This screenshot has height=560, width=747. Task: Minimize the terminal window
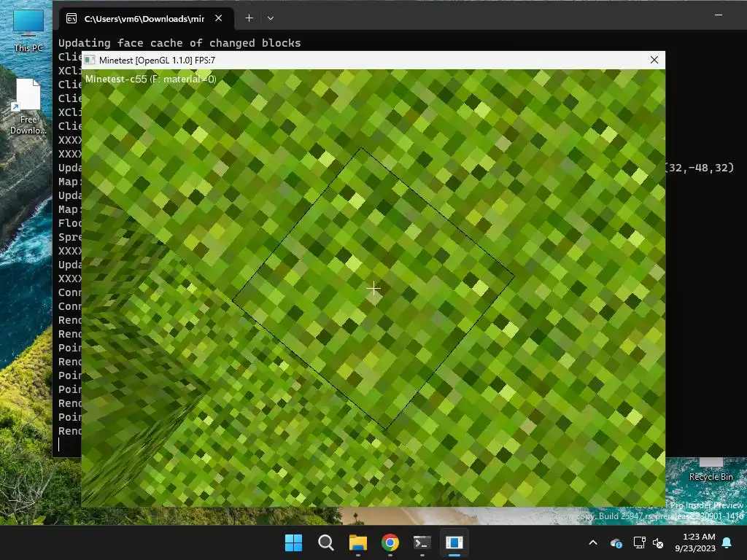click(719, 15)
